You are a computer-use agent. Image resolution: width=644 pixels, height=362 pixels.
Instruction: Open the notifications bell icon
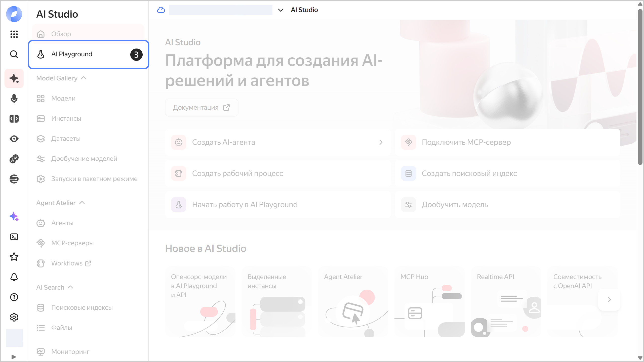[x=14, y=277]
